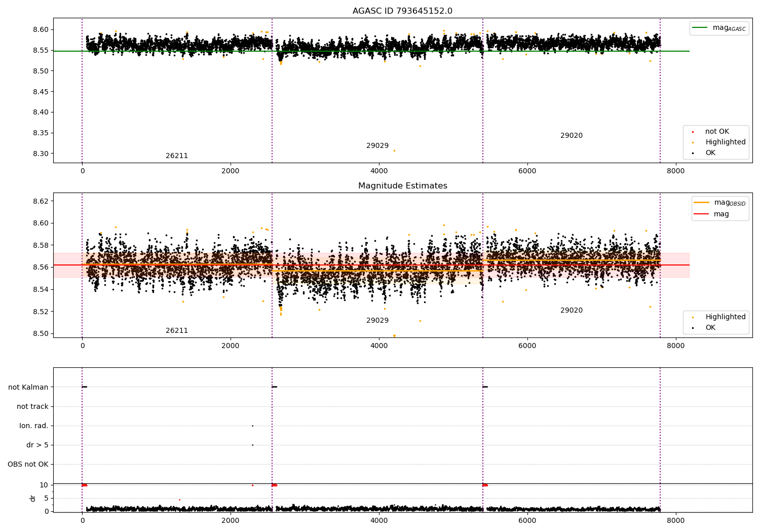The height and width of the screenshot is (532, 760).
Task: Click the 'Ion. rad.' axis label
Action: click(34, 426)
